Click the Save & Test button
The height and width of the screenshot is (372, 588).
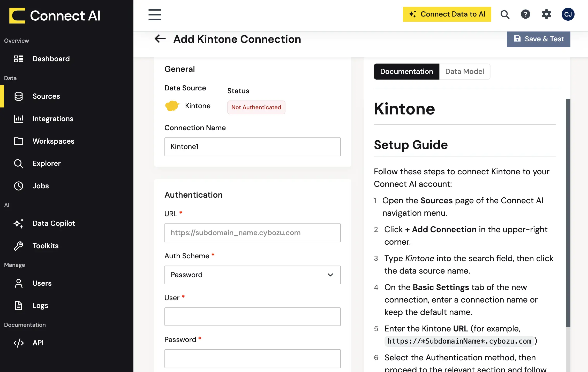(x=538, y=39)
